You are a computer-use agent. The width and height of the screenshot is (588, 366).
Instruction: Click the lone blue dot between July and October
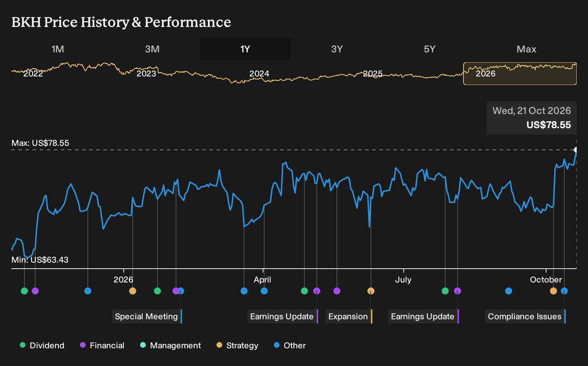[x=508, y=291]
